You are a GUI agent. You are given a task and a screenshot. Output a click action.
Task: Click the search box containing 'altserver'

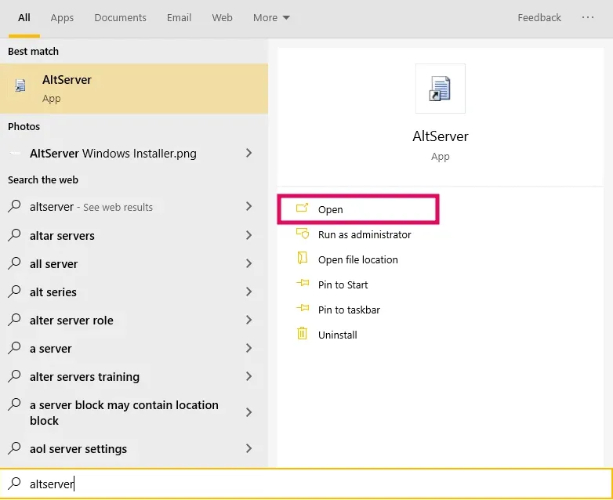300,484
